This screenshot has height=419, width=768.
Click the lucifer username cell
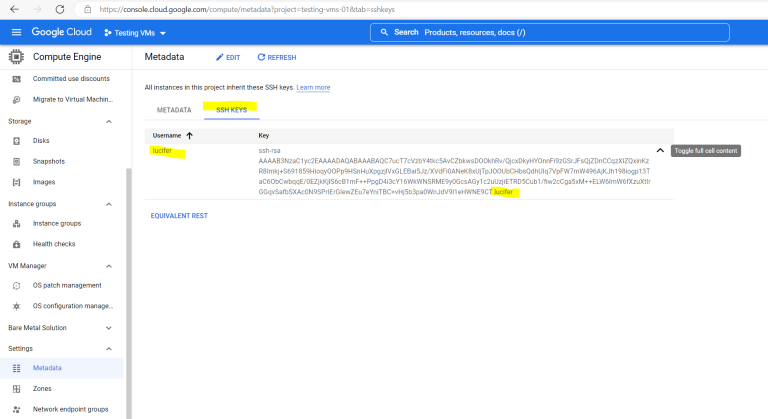coord(162,150)
